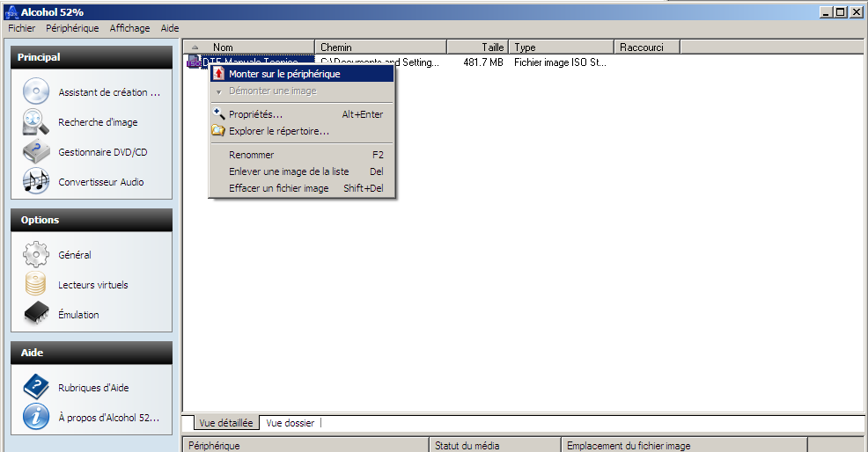Sort list by Nom column

[x=248, y=47]
